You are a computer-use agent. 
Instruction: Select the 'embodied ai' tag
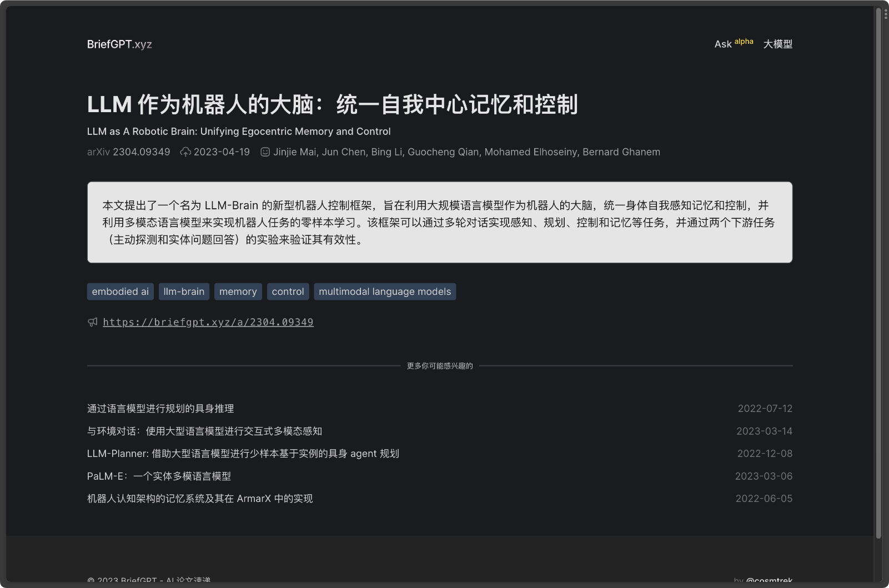pyautogui.click(x=119, y=291)
